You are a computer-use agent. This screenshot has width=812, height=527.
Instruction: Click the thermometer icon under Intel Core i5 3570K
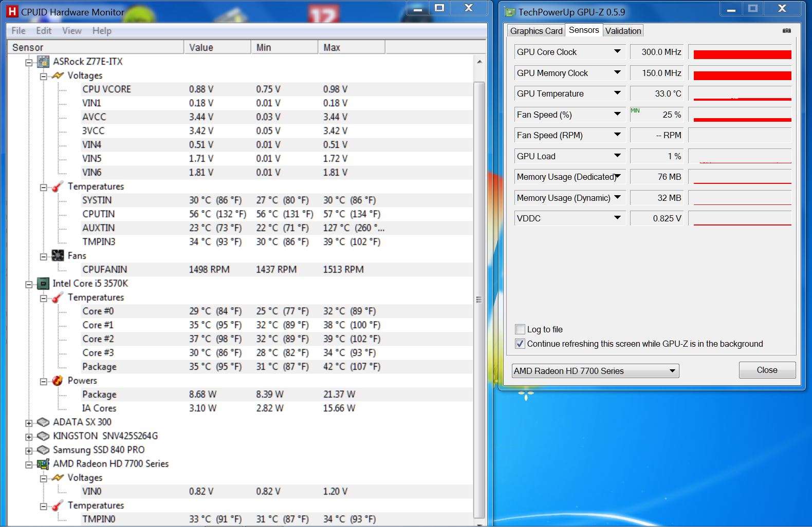coord(58,297)
